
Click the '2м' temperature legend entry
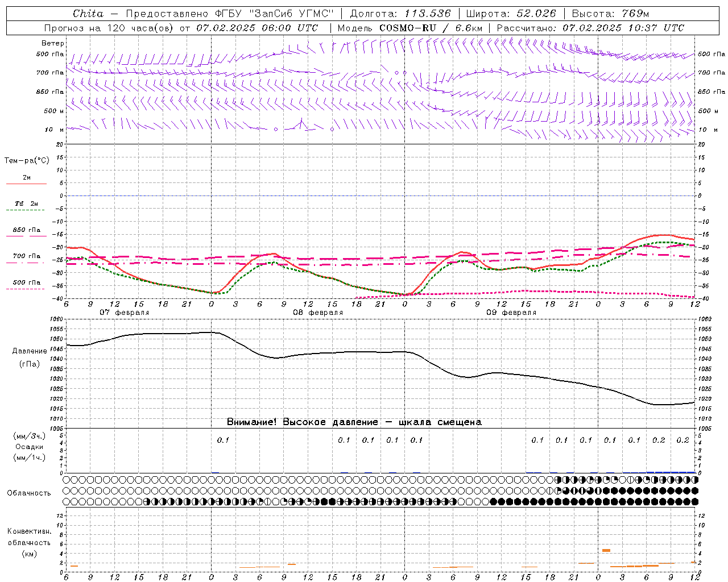pyautogui.click(x=27, y=177)
